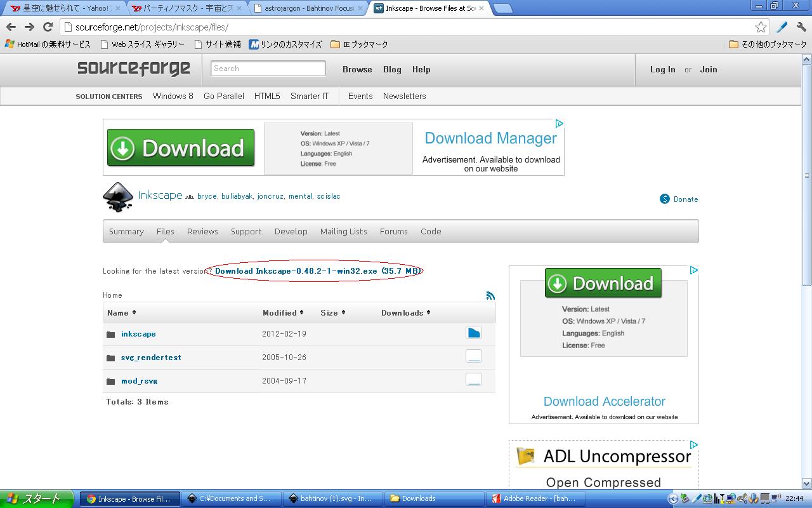Click the Home breadcrumb
Screen dimensions: 812x508
coord(112,295)
